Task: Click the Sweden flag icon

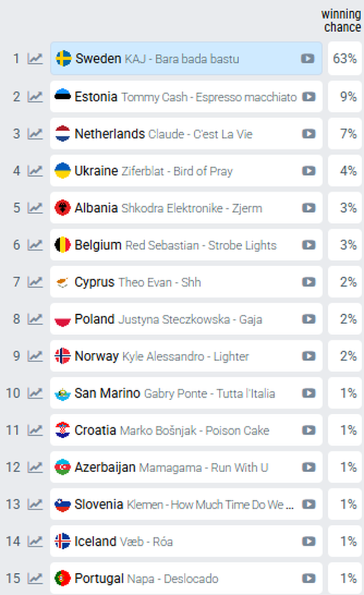Action: coord(63,59)
